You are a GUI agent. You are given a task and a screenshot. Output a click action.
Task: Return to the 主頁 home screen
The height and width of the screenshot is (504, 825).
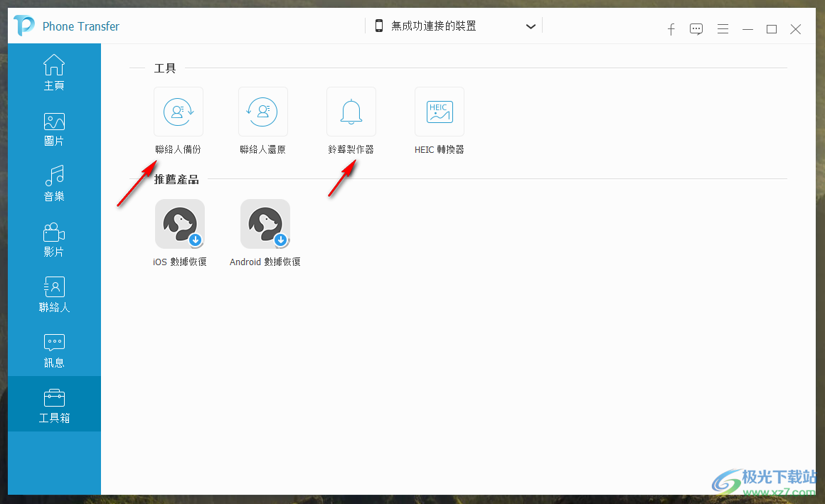point(54,73)
